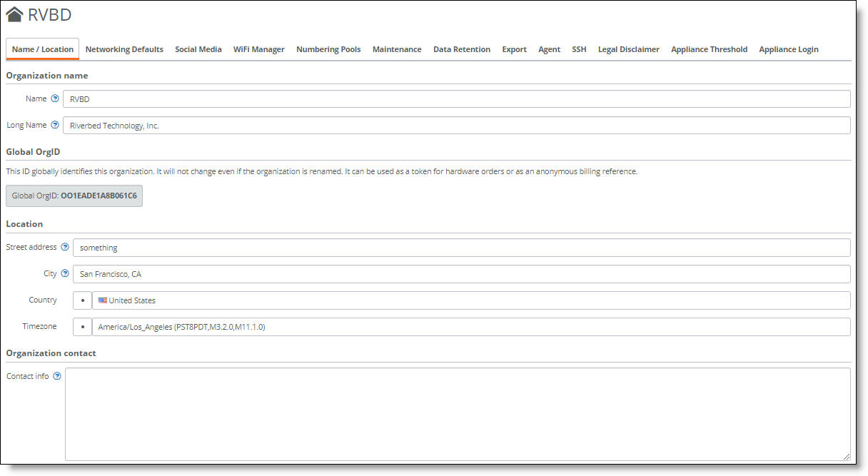
Task: Open the Data Retention tab
Action: (x=462, y=49)
